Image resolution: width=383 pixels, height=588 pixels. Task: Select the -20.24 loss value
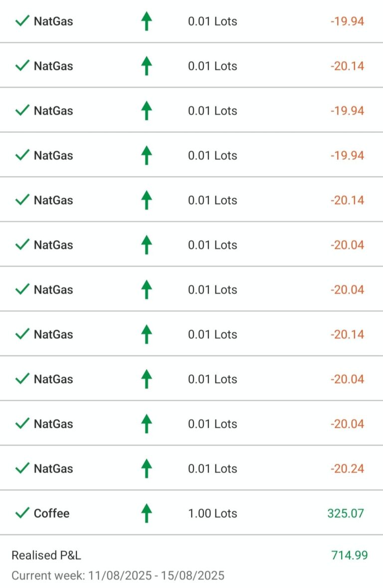[347, 469]
